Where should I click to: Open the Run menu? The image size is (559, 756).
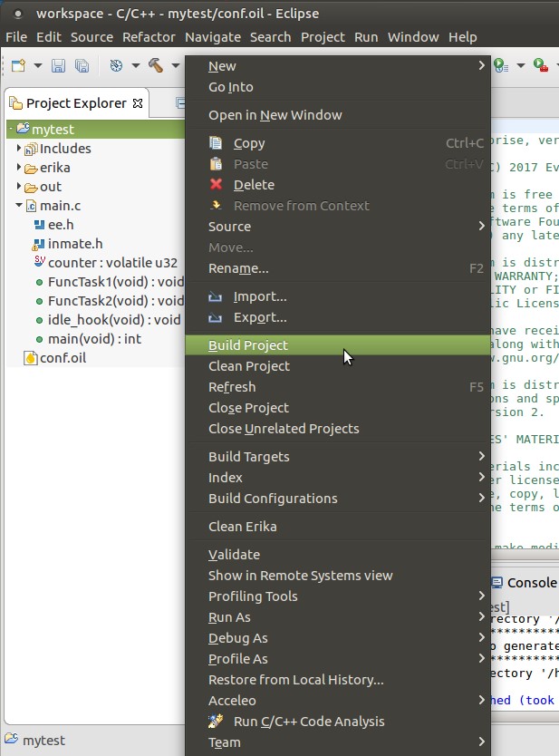click(366, 37)
